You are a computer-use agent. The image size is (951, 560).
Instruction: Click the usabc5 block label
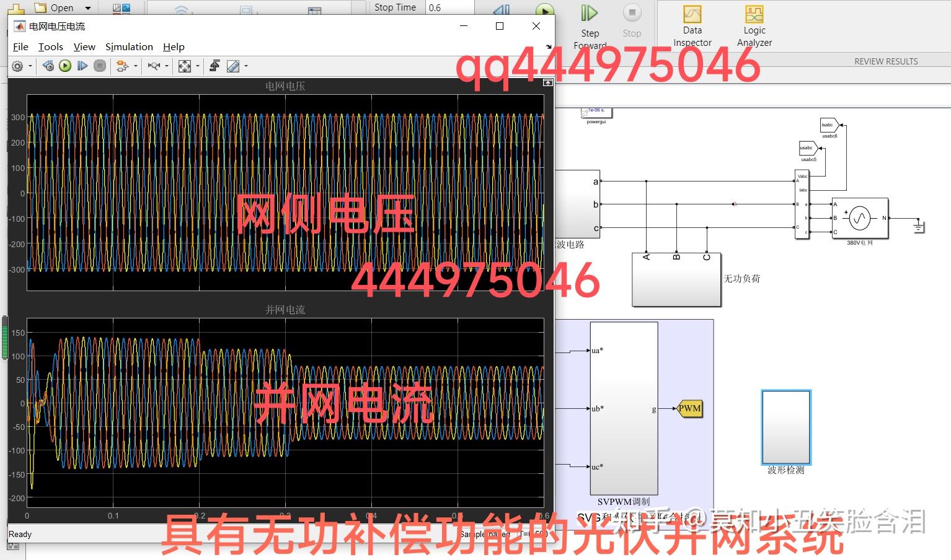[808, 160]
